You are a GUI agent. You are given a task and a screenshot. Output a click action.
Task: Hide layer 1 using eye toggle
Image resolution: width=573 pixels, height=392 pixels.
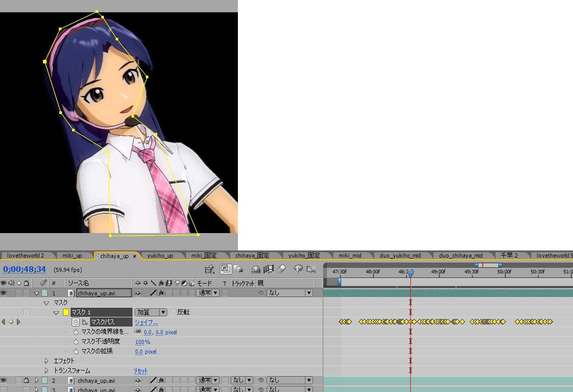coord(3,293)
